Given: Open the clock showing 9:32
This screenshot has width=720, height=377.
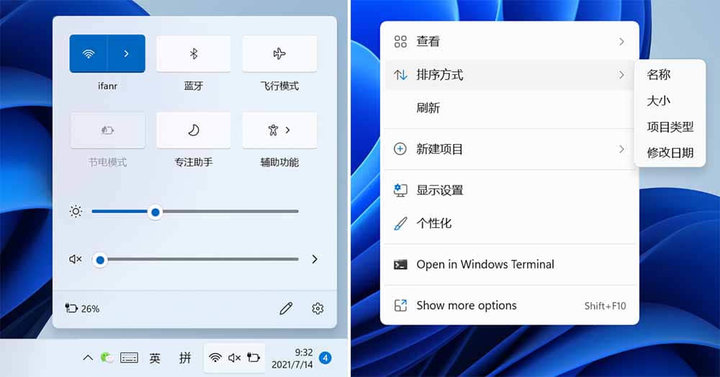Looking at the screenshot, I should tap(292, 358).
